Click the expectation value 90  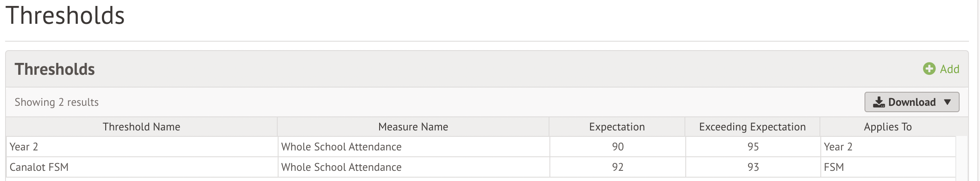click(618, 147)
